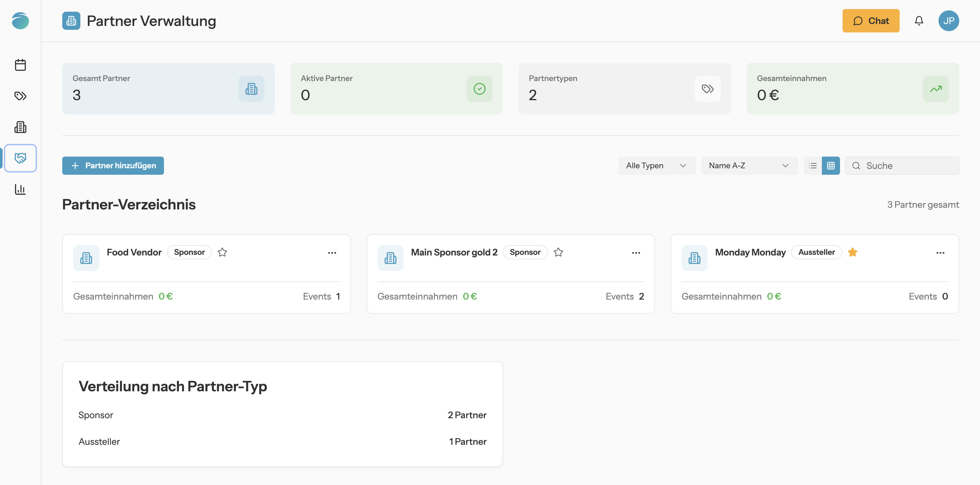Open the building section in the sidebar

pos(20,127)
